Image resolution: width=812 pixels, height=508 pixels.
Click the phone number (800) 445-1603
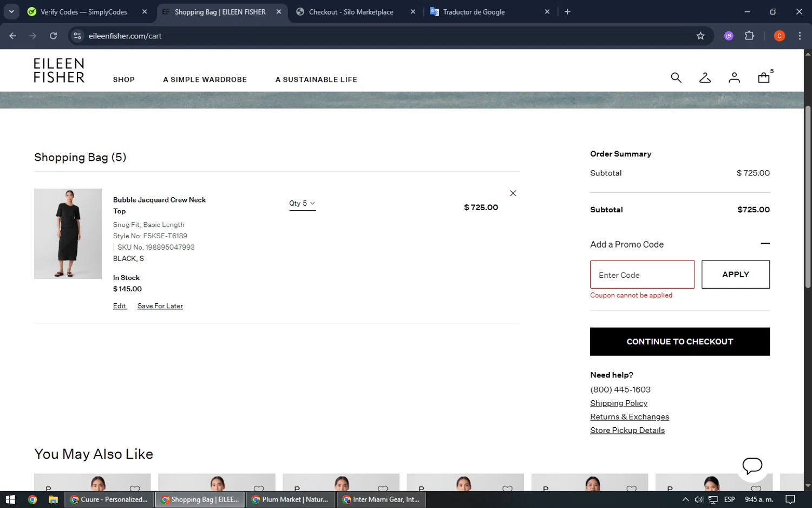[620, 389]
